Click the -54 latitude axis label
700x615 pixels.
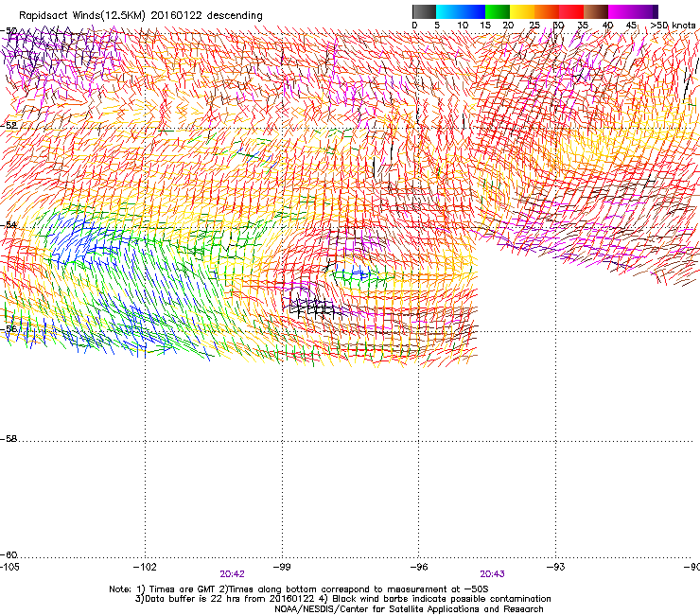(x=9, y=224)
